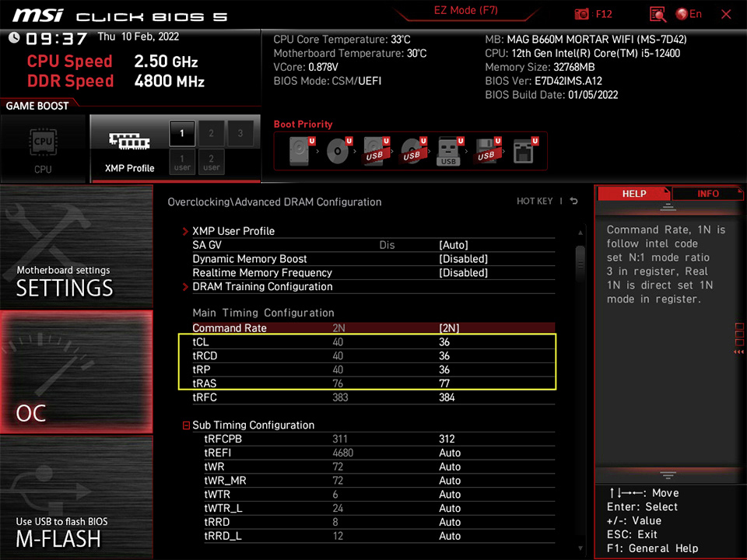
Task: Toggle XMP user profile 1
Action: tap(182, 163)
